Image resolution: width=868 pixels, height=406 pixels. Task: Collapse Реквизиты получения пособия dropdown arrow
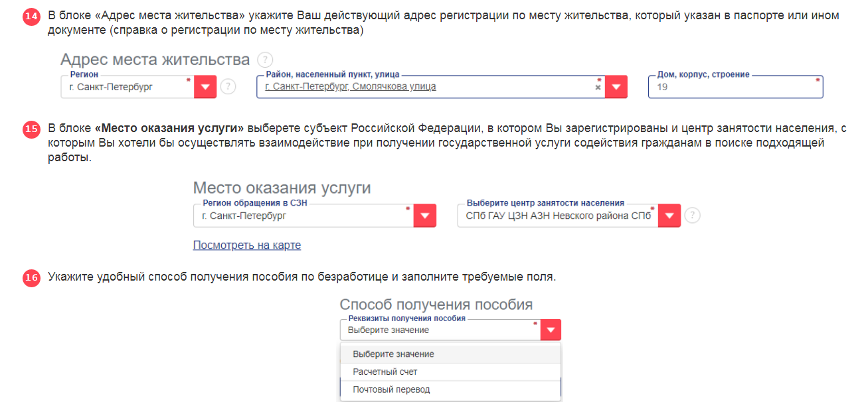551,330
